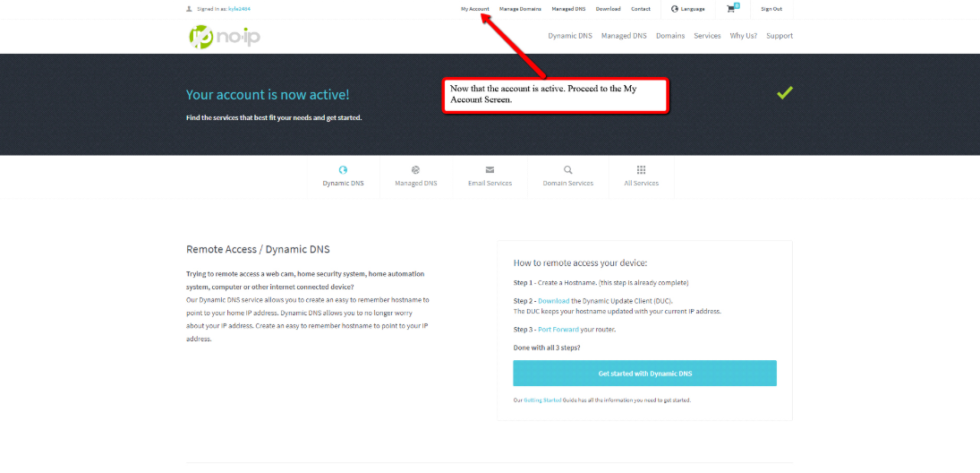Open the shopping cart icon
The height and width of the screenshot is (473, 980).
731,9
